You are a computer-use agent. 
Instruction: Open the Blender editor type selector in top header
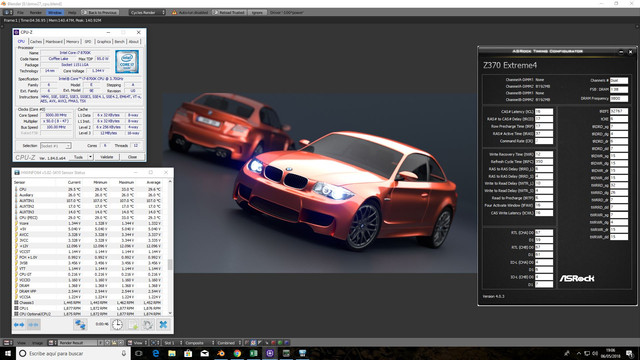point(8,13)
